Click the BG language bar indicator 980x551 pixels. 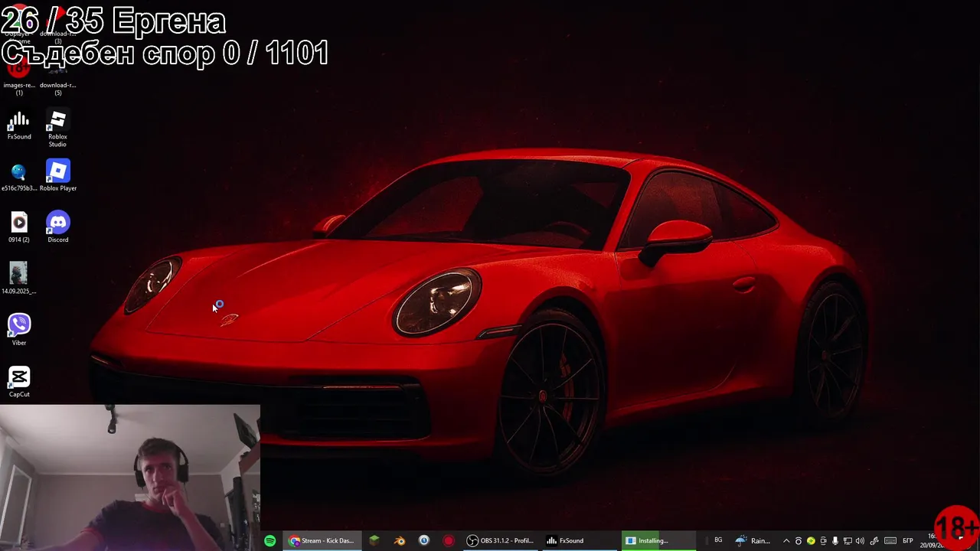[718, 540]
